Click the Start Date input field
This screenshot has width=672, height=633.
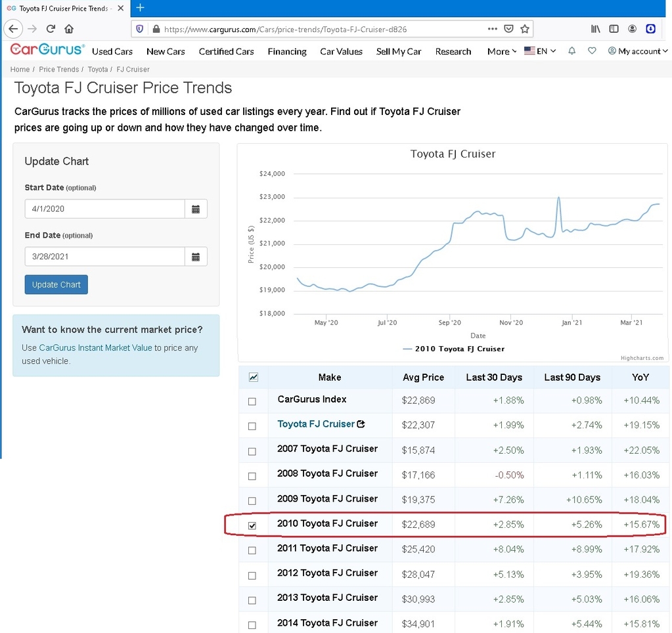coord(105,209)
